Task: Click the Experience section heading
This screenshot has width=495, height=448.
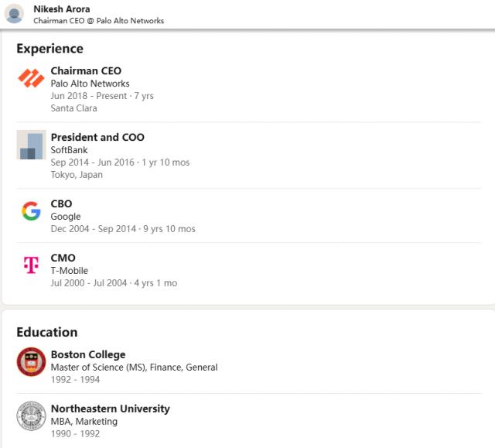Action: tap(49, 49)
